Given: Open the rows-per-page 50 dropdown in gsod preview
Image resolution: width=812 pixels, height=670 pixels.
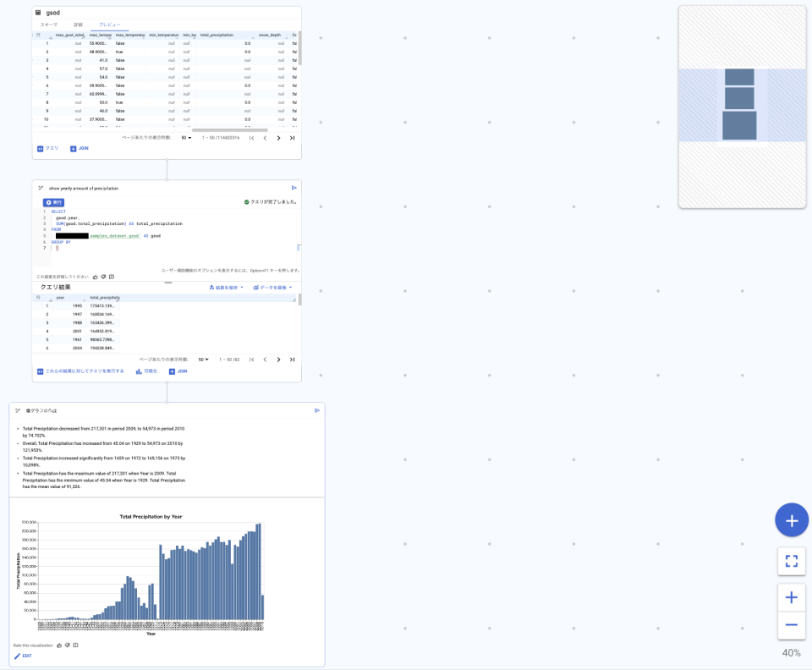Looking at the screenshot, I should pyautogui.click(x=187, y=137).
